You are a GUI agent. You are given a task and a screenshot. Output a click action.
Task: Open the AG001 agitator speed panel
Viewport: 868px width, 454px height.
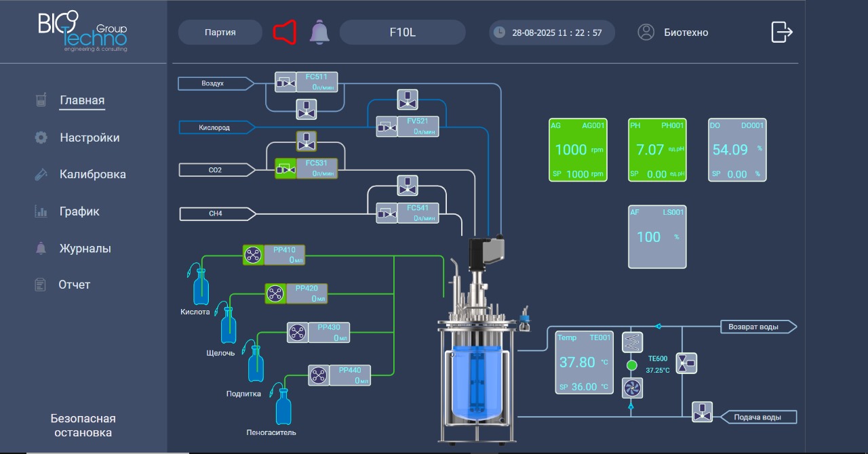578,150
